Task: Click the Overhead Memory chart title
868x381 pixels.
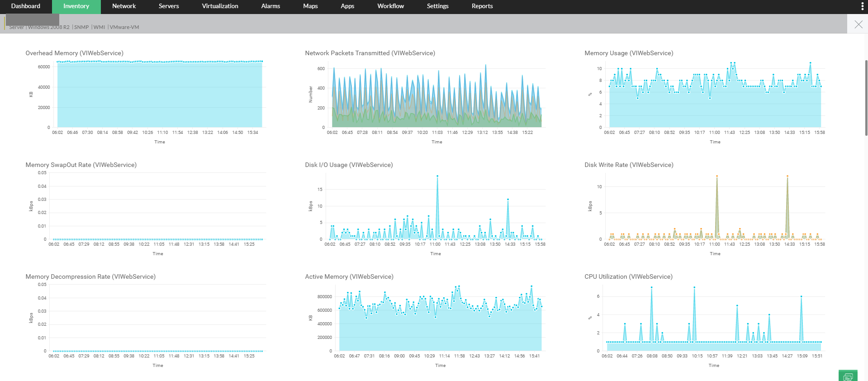Action: 74,53
